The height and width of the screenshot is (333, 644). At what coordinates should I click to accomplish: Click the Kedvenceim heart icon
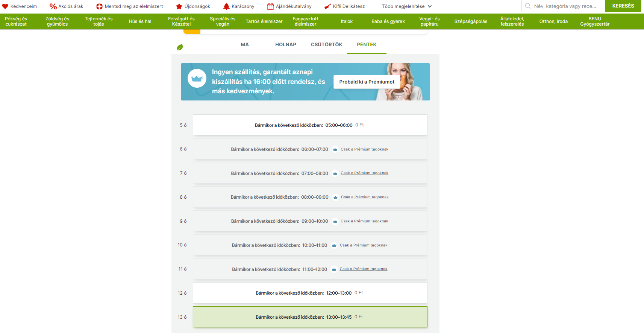coord(5,6)
